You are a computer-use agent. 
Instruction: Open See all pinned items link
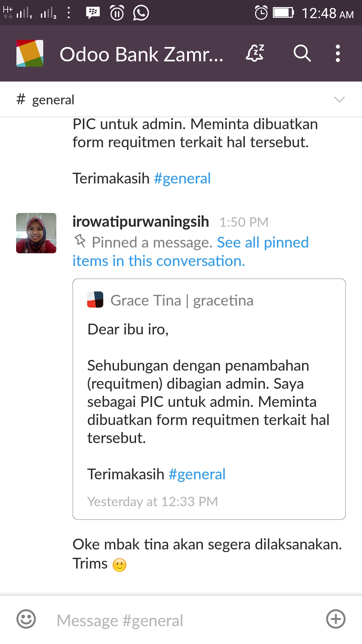190,252
